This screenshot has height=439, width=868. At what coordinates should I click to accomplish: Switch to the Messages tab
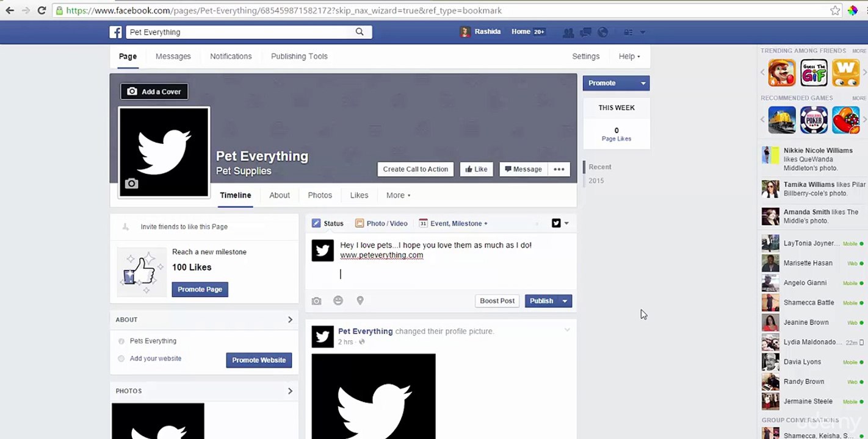coord(173,56)
